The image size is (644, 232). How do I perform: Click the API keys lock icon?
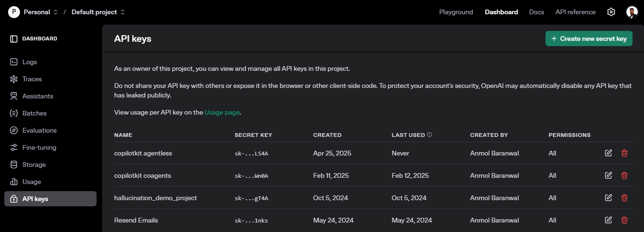(14, 199)
